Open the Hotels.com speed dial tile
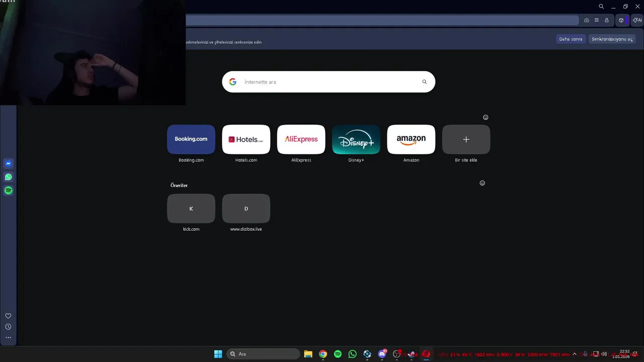The width and height of the screenshot is (644, 362). point(246,139)
